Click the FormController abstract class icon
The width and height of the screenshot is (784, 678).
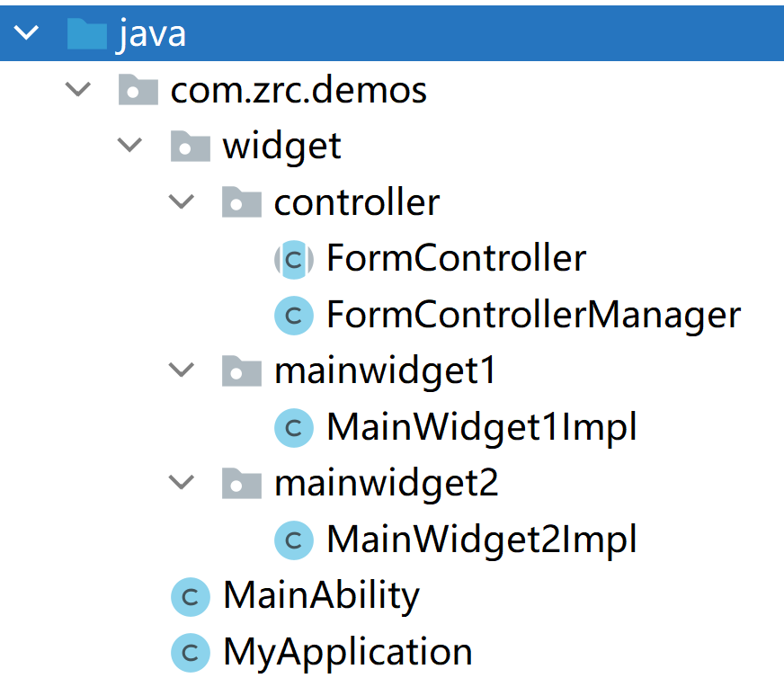(293, 259)
